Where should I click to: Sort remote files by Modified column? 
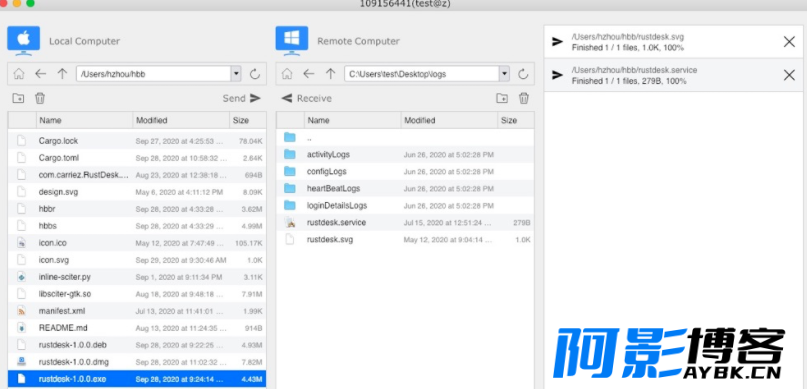pyautogui.click(x=449, y=120)
